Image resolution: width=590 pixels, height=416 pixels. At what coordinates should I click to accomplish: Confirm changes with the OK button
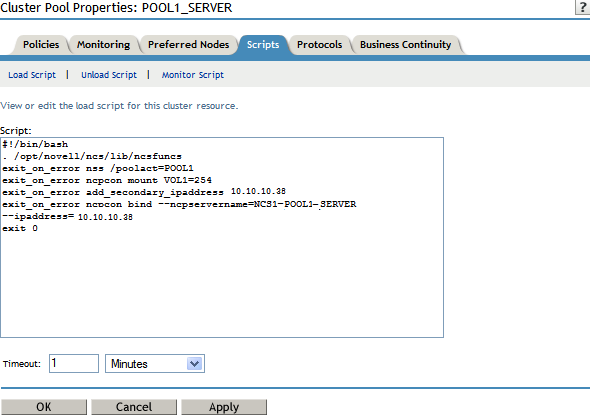(44, 407)
